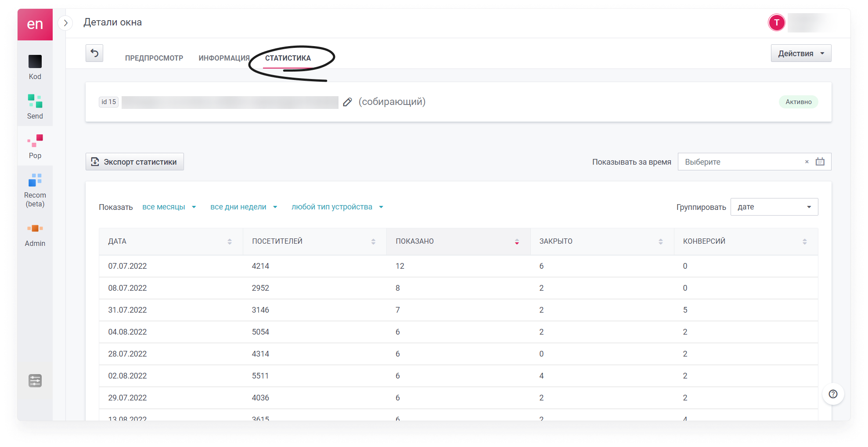The height and width of the screenshot is (447, 868).
Task: Click date cell 29.07.2022
Action: pos(127,398)
